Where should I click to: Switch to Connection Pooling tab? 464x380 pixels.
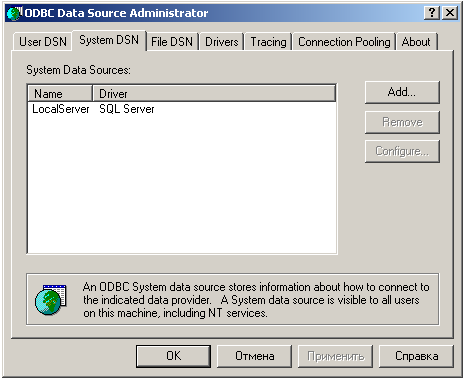tap(344, 42)
